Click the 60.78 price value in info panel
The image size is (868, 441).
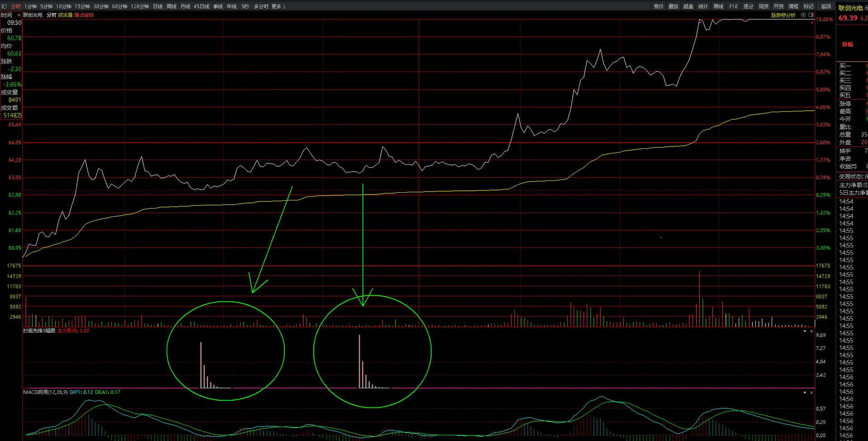click(x=14, y=38)
